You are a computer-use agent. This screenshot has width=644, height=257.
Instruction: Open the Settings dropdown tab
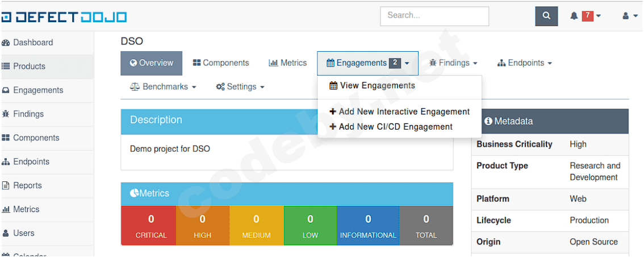240,87
